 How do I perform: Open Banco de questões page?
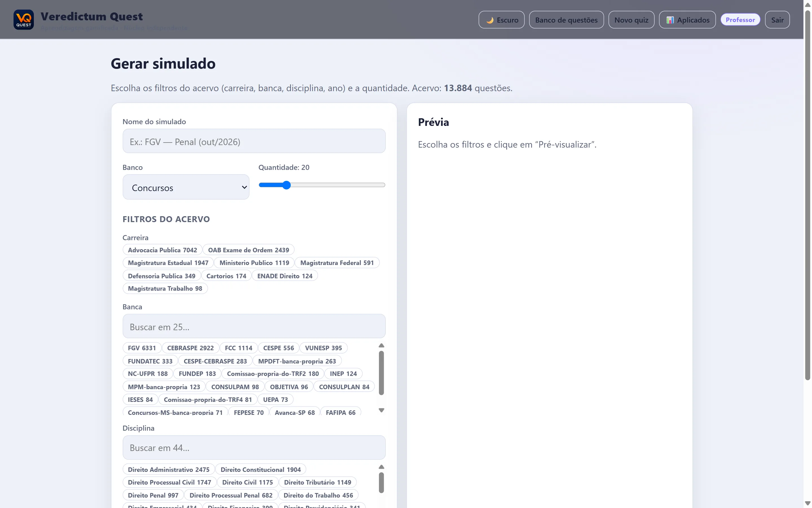pyautogui.click(x=566, y=20)
